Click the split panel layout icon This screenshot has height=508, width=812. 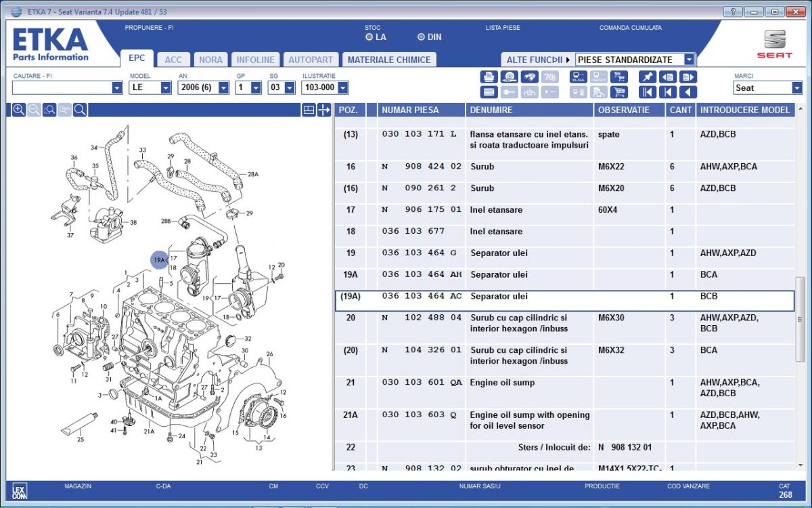tap(309, 110)
